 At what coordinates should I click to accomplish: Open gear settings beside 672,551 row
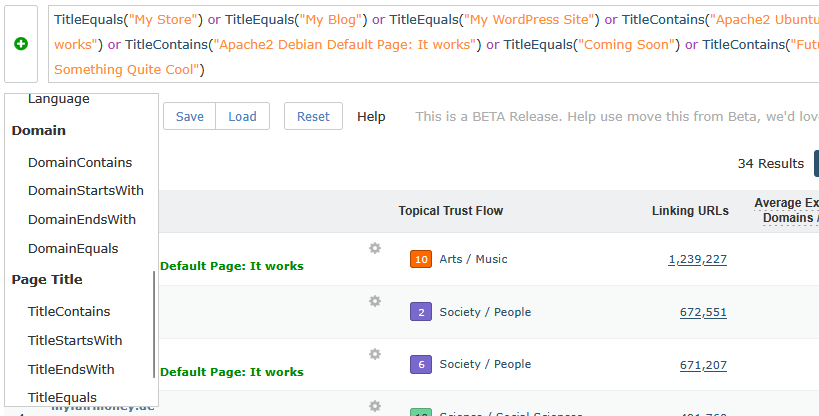(375, 301)
